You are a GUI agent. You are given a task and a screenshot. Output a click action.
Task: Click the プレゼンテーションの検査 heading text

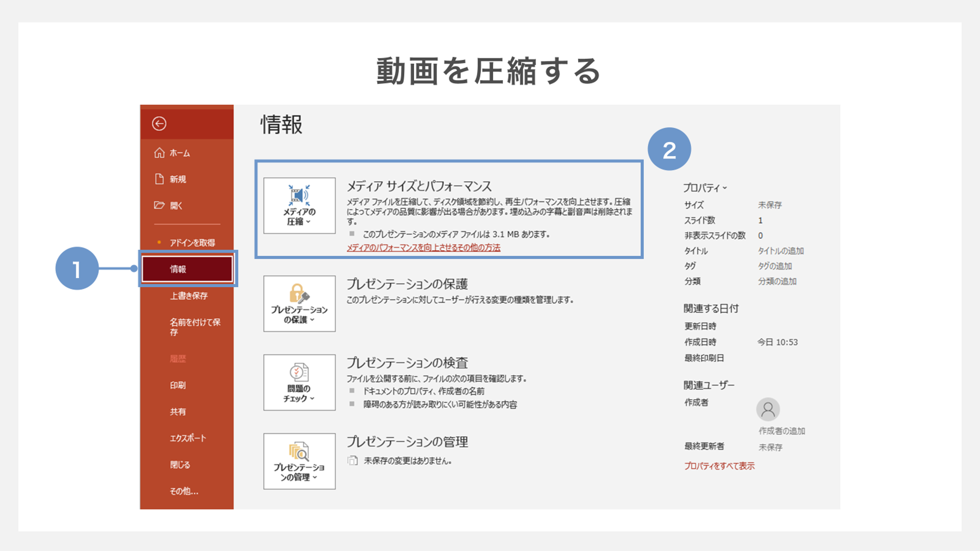407,363
